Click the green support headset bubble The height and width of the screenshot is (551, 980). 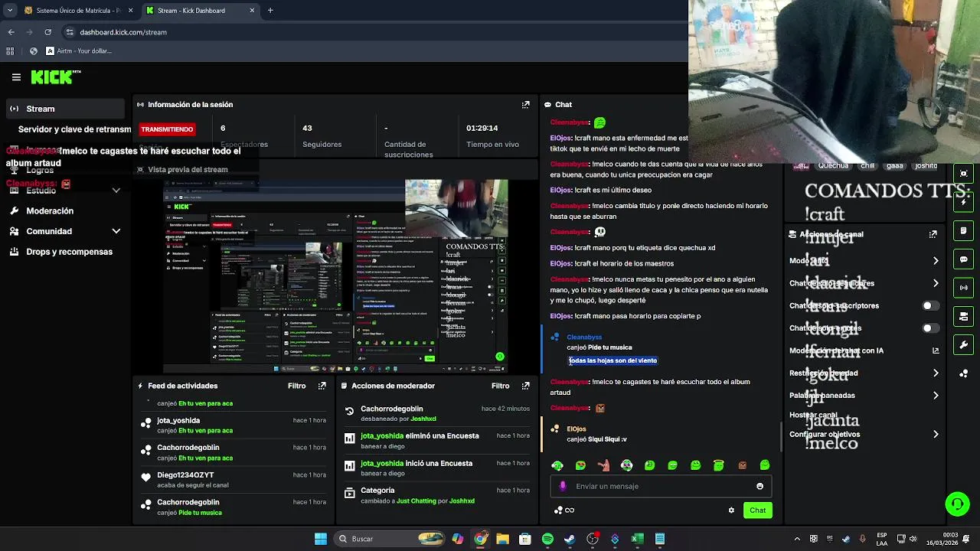[x=957, y=504]
